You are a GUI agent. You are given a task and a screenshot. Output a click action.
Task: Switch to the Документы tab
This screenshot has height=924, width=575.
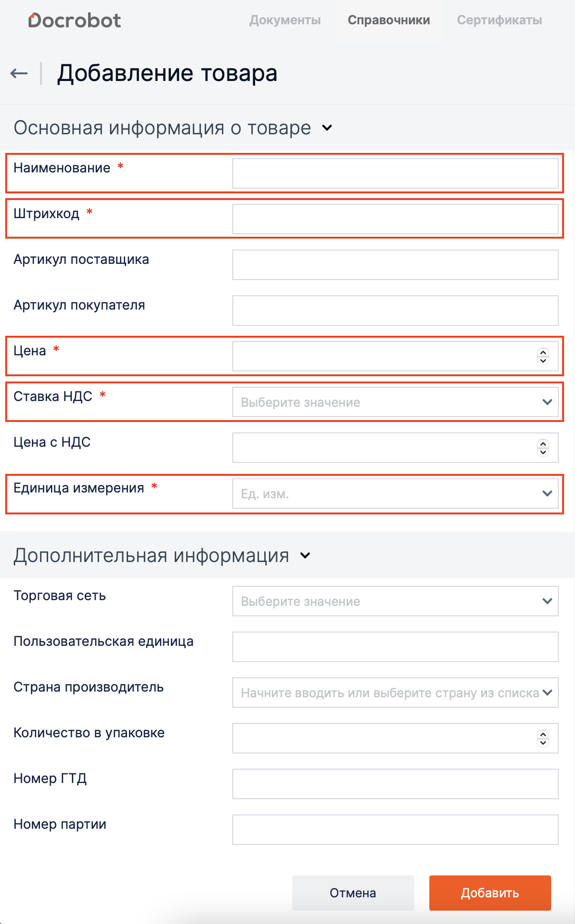285,20
